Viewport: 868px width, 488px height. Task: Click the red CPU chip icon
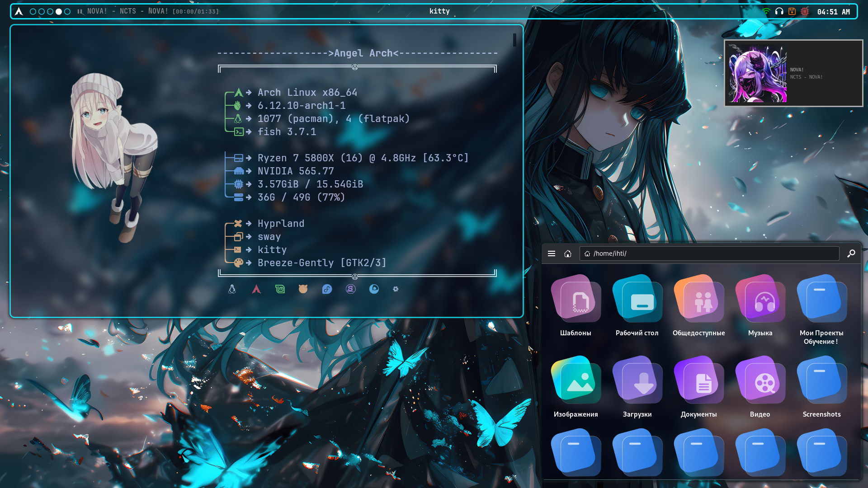[805, 12]
